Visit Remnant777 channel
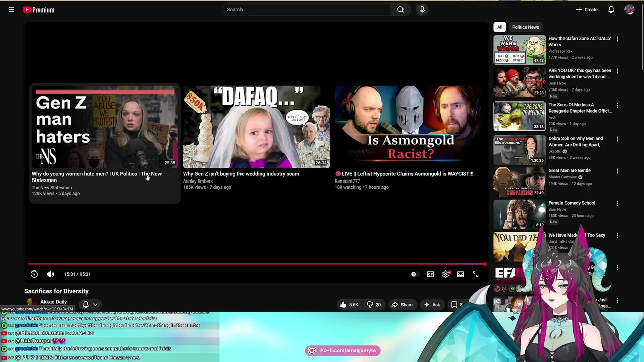The width and height of the screenshot is (644, 362). point(347,181)
